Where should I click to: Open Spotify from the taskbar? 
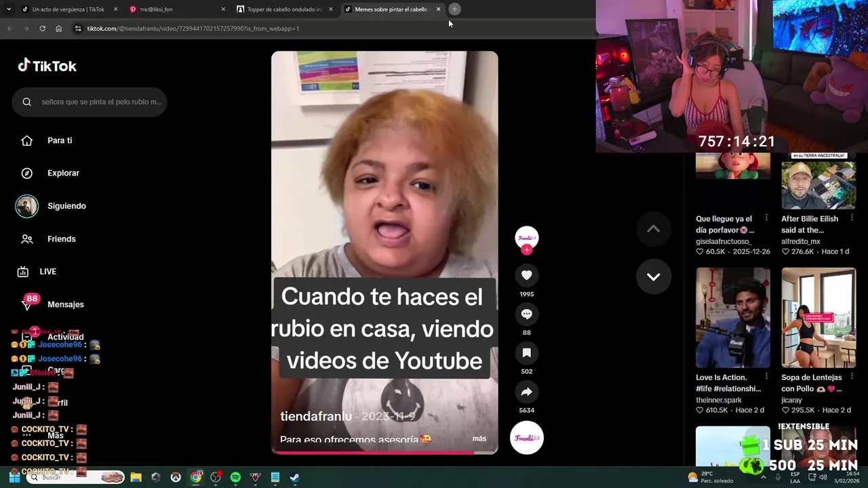235,477
